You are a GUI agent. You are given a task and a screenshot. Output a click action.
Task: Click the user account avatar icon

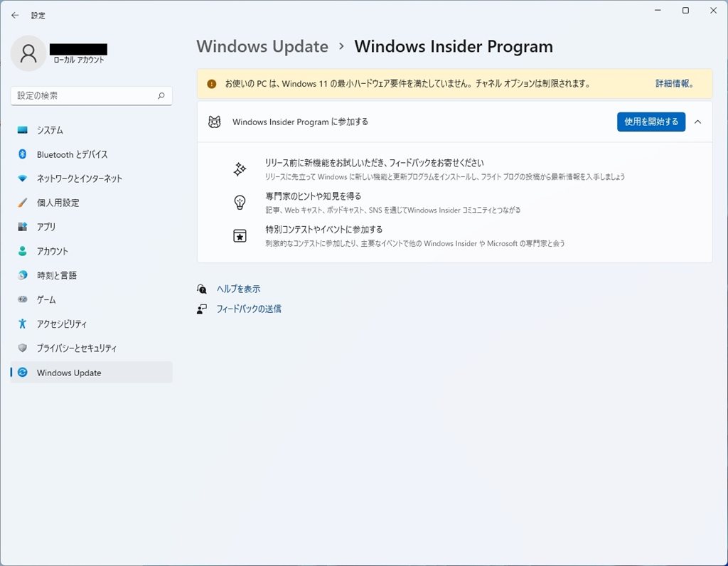[x=28, y=53]
